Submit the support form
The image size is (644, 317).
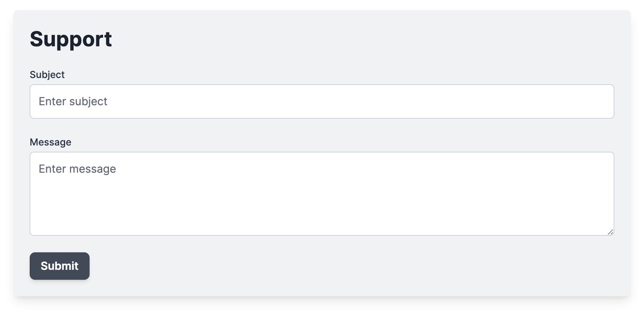coord(59,266)
